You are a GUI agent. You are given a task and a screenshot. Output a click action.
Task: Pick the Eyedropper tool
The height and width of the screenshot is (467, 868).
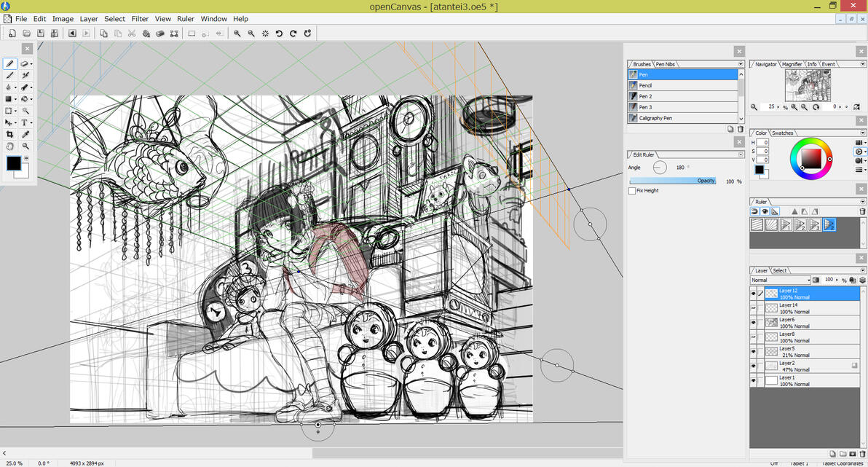click(25, 135)
